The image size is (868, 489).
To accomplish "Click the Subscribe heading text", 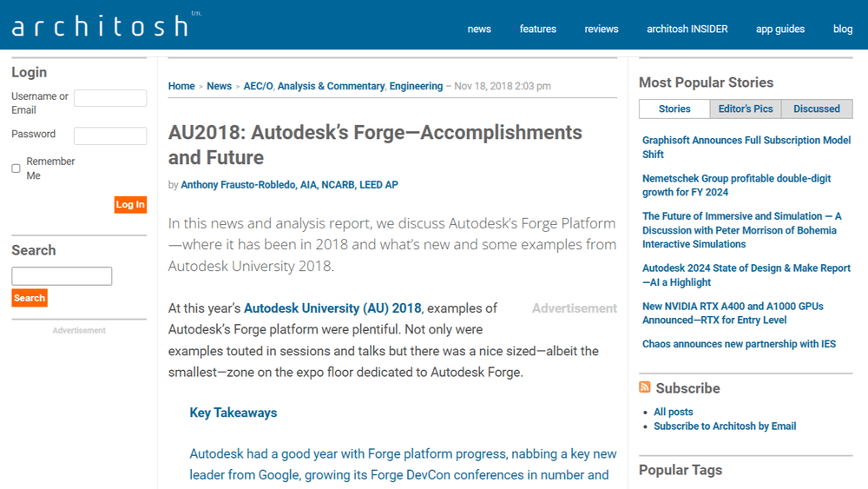I will coord(687,388).
